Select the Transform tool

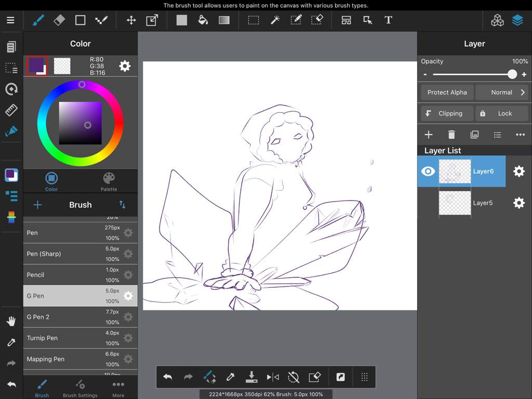(x=152, y=20)
